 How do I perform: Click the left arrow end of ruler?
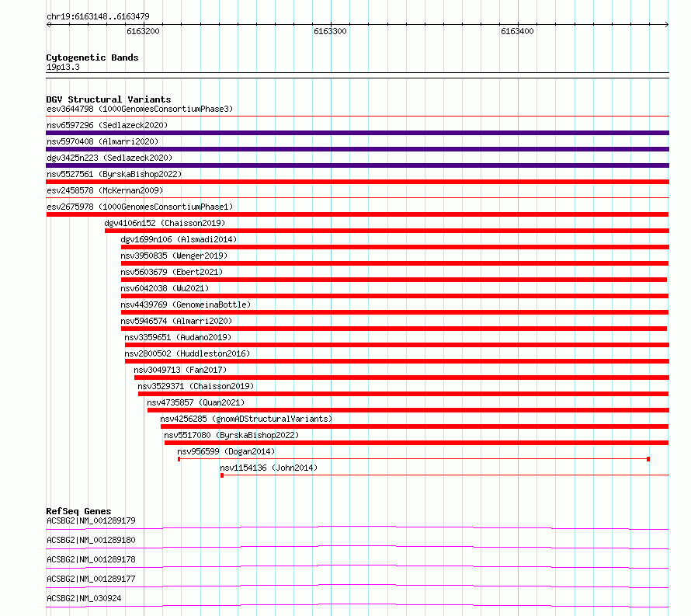coord(48,24)
